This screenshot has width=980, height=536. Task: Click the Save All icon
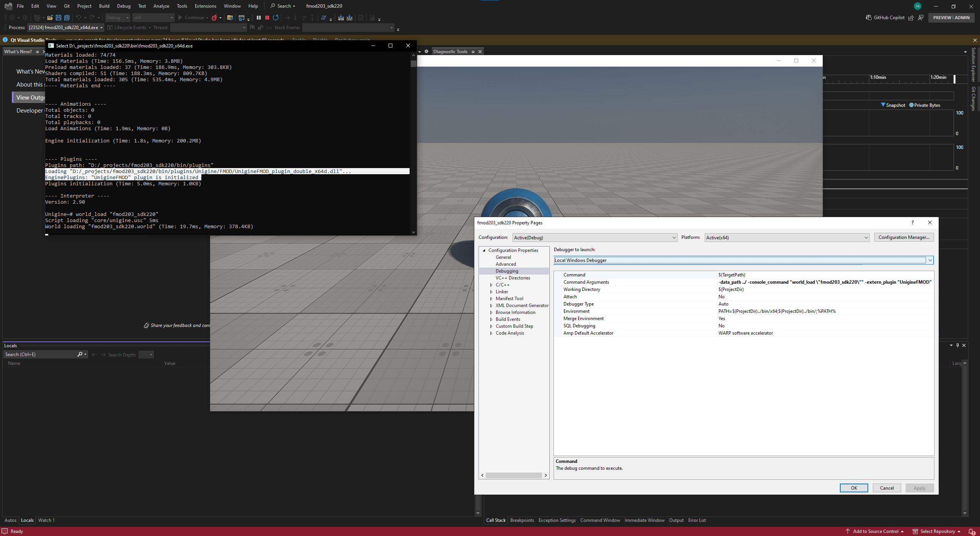tap(67, 18)
